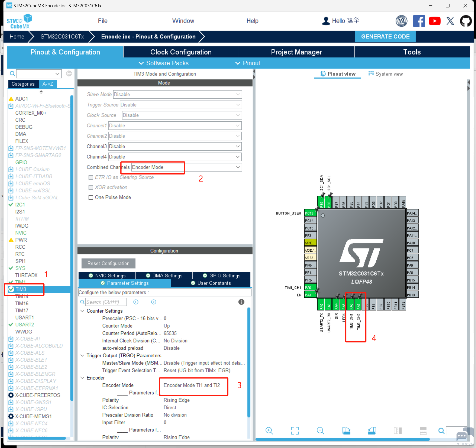
Task: Open the Combined Channels dropdown
Action: pos(187,167)
